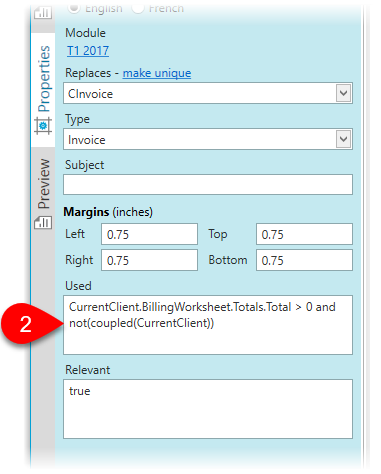Click the Module label
The image size is (381, 474).
coord(85,33)
